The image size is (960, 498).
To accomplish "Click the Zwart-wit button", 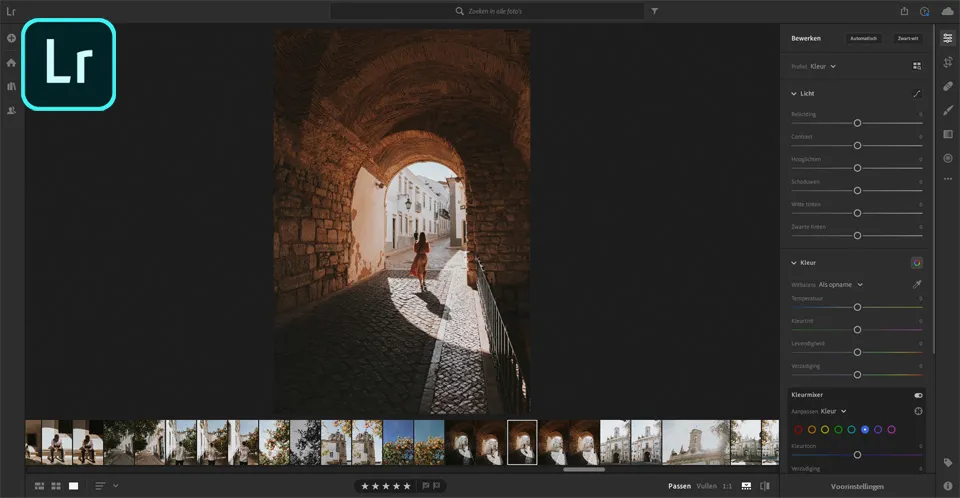I will click(x=907, y=38).
